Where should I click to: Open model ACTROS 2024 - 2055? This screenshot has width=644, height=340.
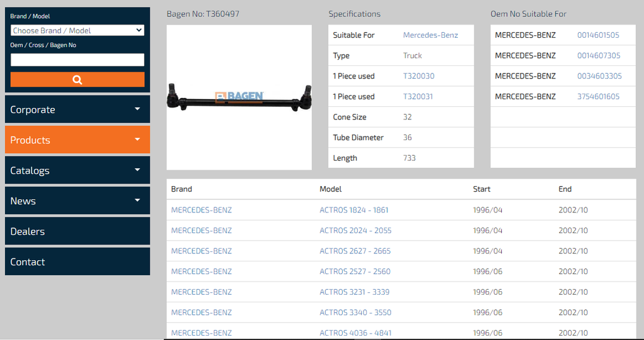click(x=355, y=231)
